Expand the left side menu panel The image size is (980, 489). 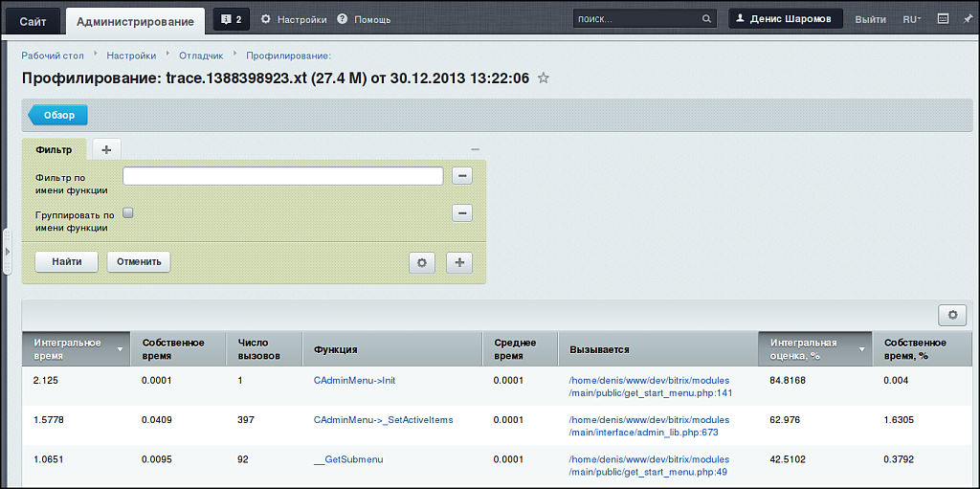[6, 252]
